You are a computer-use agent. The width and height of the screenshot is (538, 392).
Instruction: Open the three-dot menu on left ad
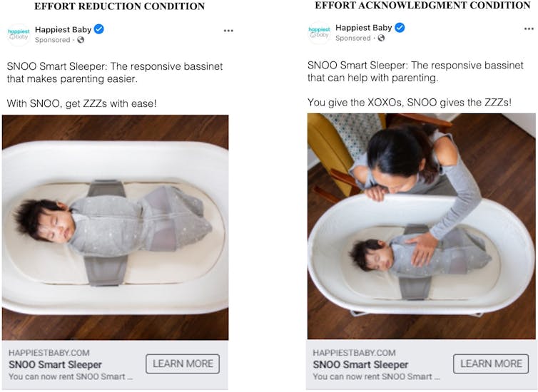[x=228, y=31]
